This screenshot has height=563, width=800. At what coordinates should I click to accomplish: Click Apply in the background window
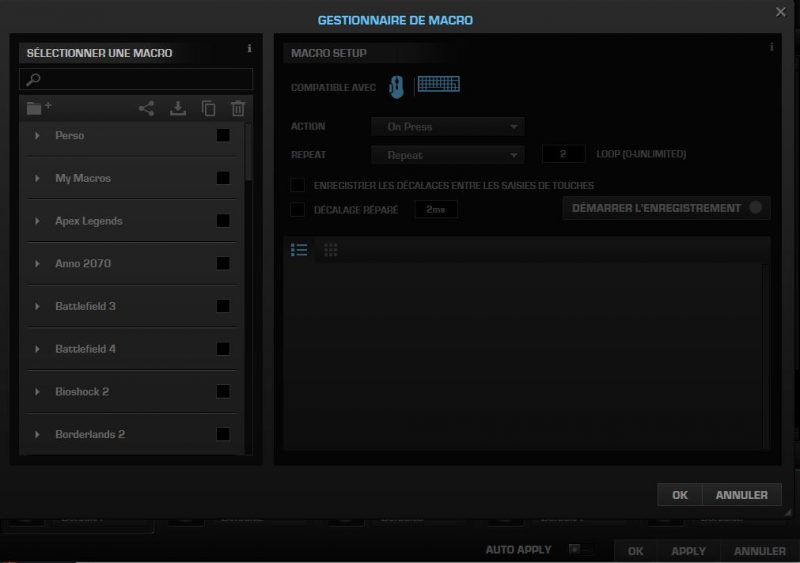688,551
